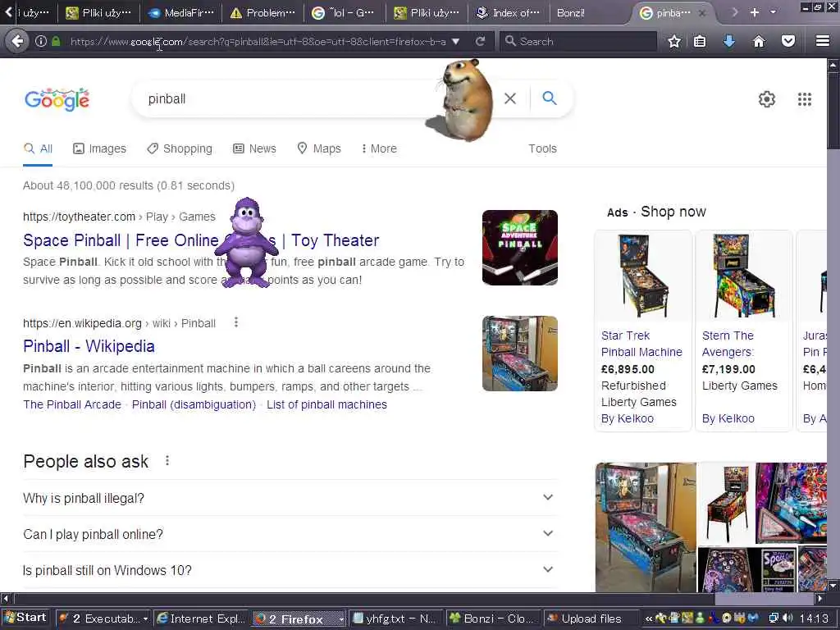Image resolution: width=840 pixels, height=630 pixels.
Task: Go back using the browser back arrow
Action: (x=17, y=41)
